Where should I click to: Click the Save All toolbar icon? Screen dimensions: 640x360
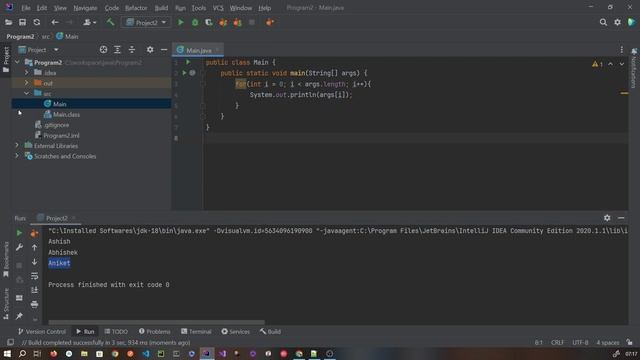(22, 22)
